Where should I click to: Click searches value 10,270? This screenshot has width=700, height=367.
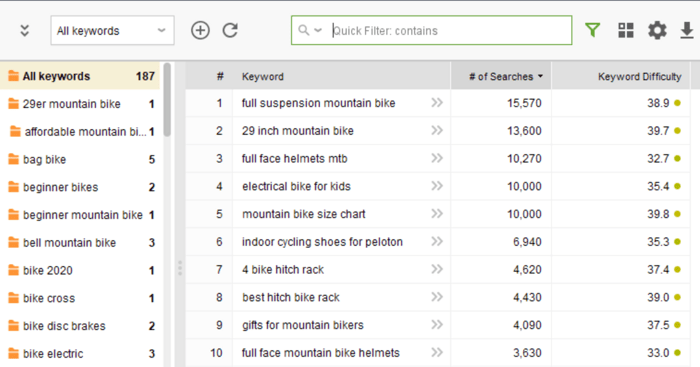(524, 158)
